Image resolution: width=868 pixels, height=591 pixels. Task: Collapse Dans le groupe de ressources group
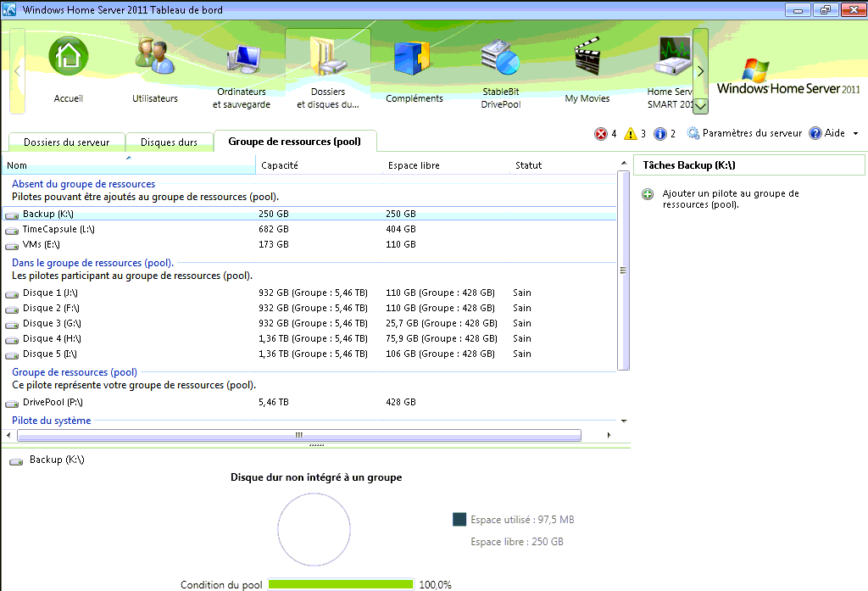point(92,263)
